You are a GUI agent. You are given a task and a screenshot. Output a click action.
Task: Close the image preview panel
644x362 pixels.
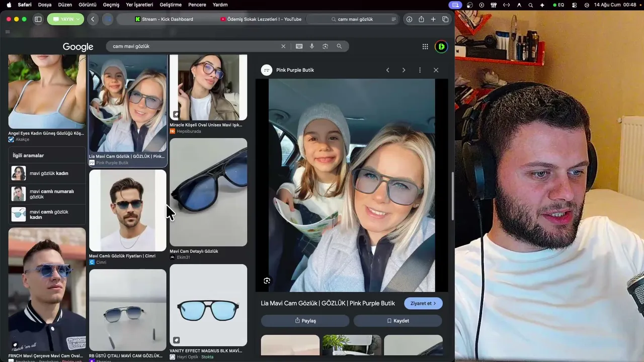(436, 70)
